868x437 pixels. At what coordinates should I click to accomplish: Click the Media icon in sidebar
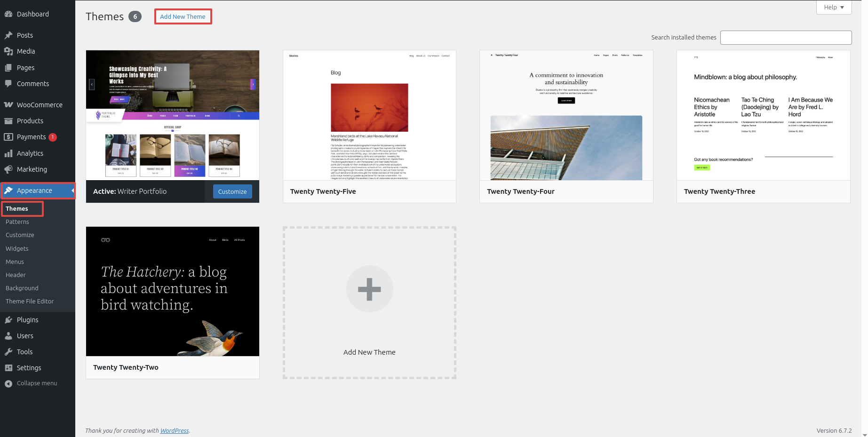[8, 51]
